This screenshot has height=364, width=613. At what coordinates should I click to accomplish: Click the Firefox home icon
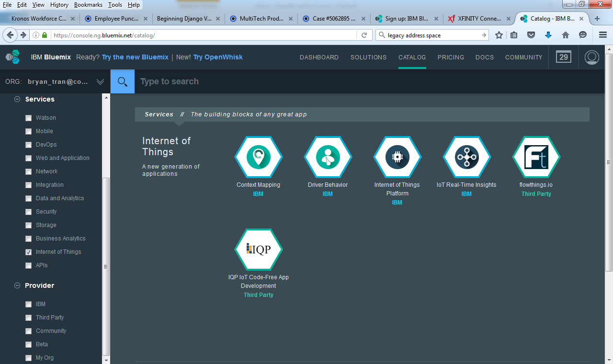click(566, 35)
